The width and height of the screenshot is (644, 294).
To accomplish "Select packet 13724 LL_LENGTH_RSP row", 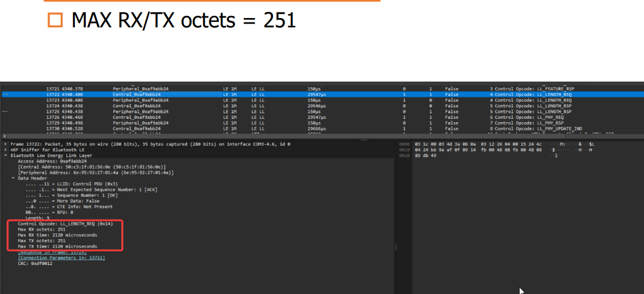I will click(322, 106).
